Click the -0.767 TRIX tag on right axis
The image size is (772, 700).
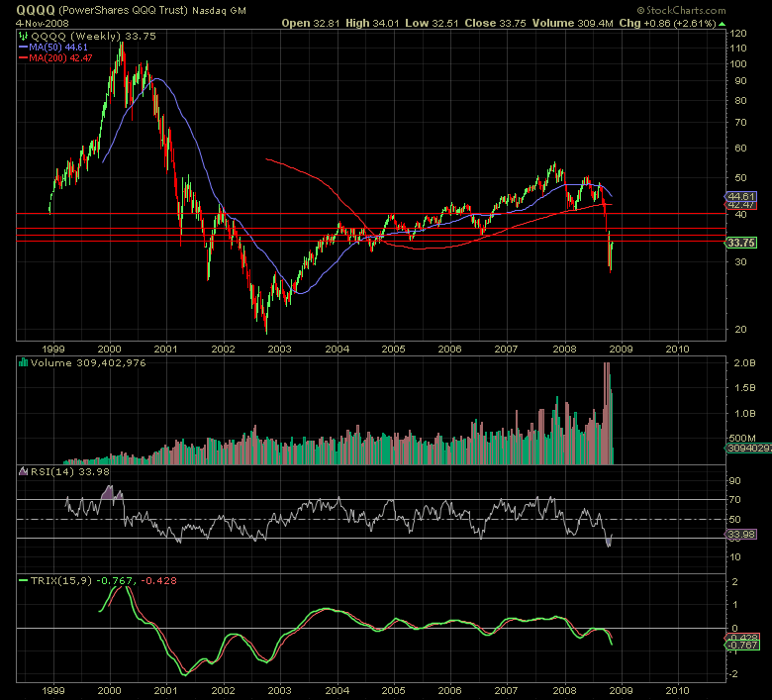point(741,646)
